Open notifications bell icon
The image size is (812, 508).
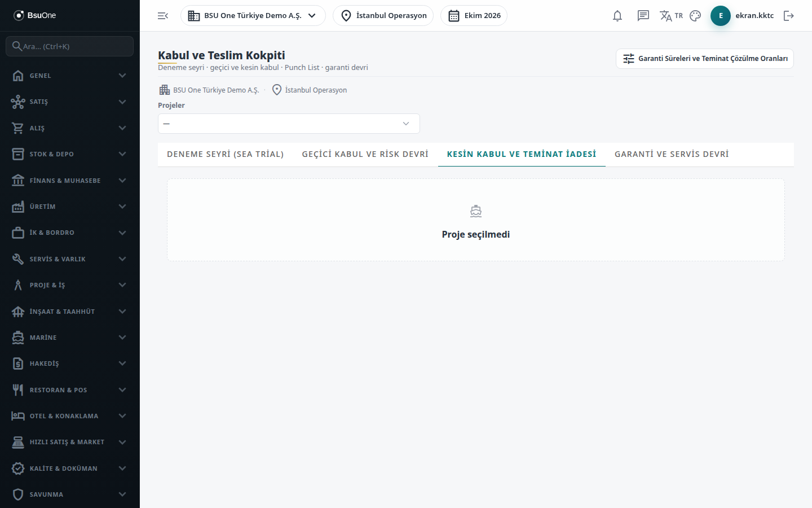(x=617, y=16)
